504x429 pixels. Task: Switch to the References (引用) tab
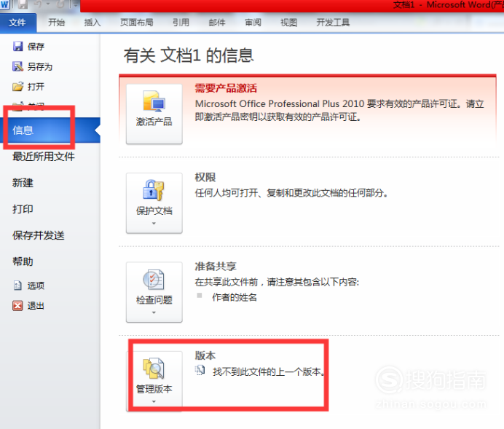tap(181, 23)
